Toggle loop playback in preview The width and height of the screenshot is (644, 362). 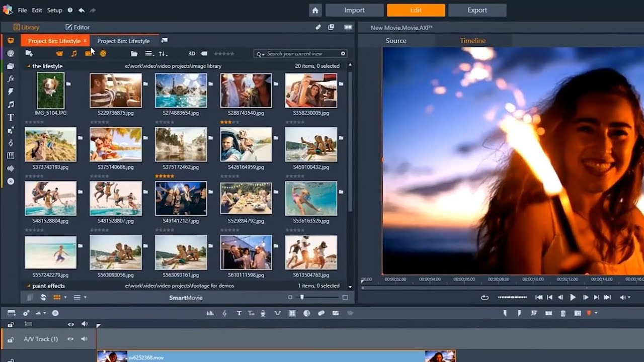tap(485, 298)
